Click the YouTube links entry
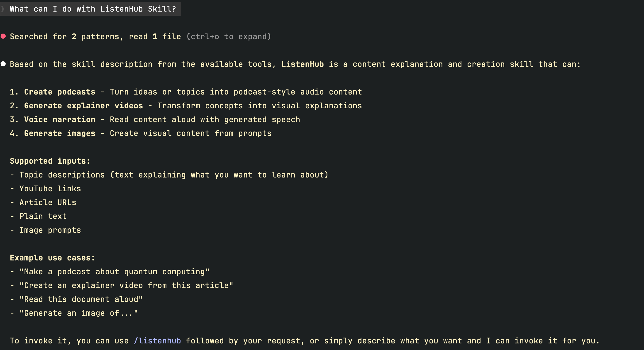 pos(50,189)
